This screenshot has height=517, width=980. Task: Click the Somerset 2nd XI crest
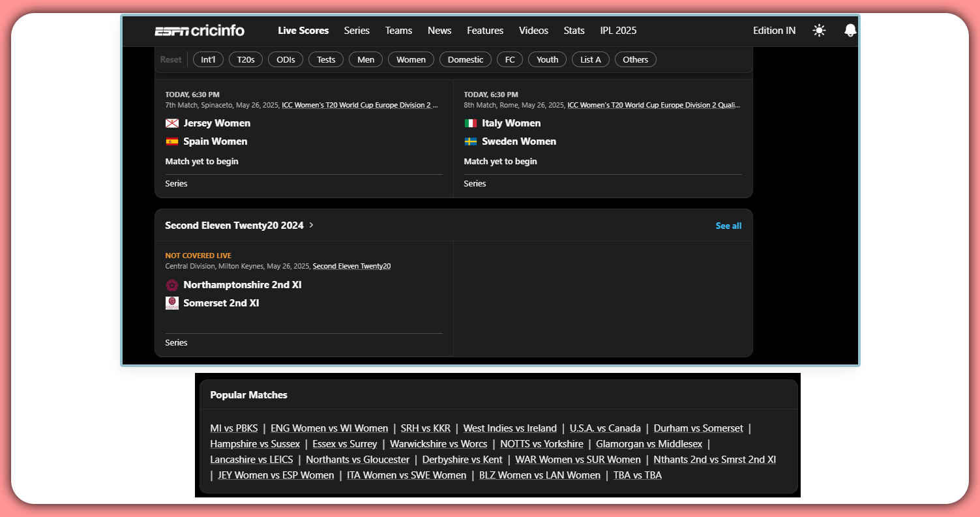tap(172, 303)
